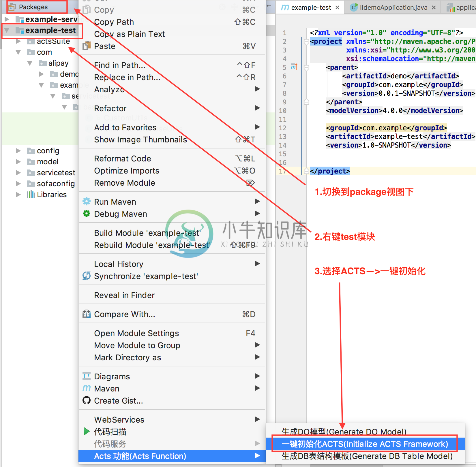The image size is (476, 467).
Task: Choose Copy as Plain Text
Action: point(172,34)
